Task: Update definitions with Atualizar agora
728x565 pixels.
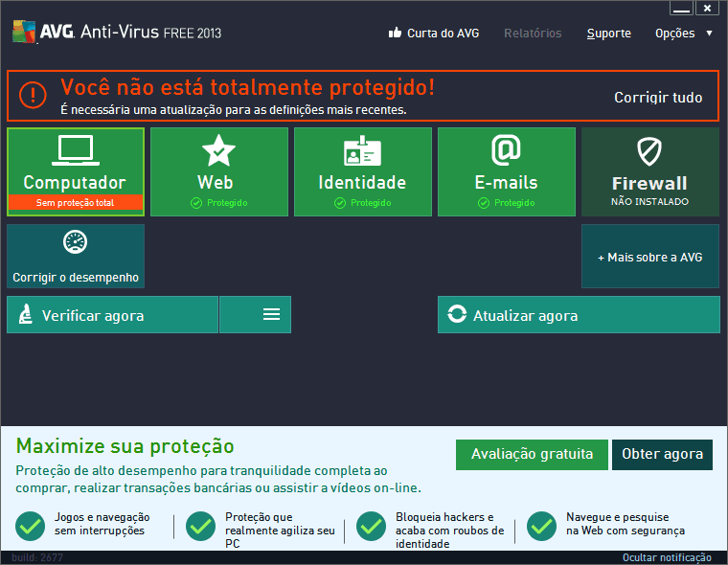Action: 579,314
